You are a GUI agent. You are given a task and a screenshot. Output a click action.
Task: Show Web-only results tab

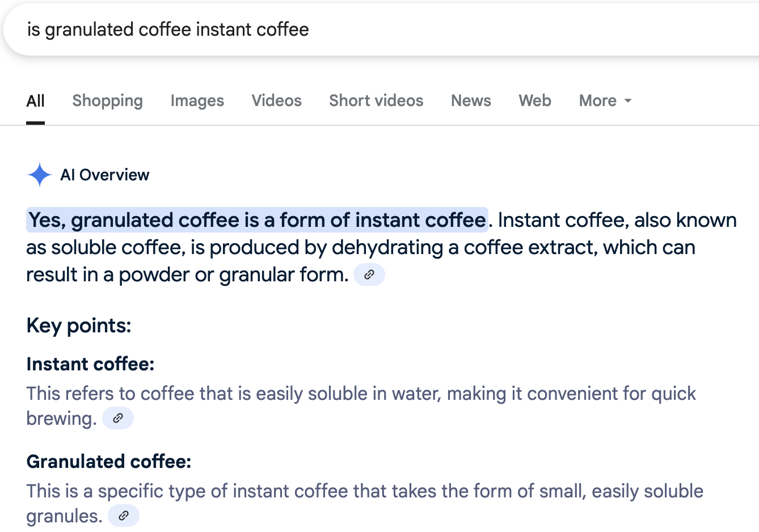(535, 101)
